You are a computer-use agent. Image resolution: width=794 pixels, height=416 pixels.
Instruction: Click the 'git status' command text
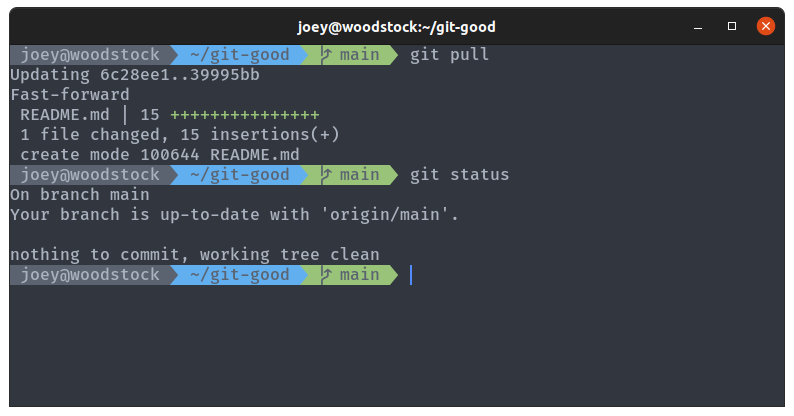point(459,175)
